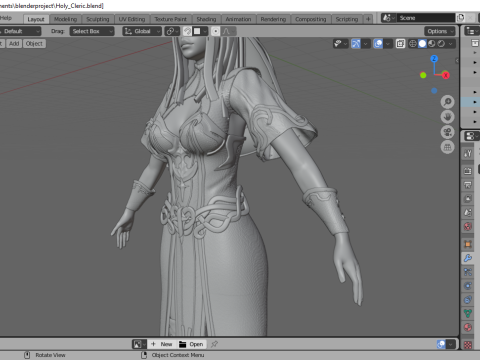The height and width of the screenshot is (360, 480).
Task: Open the World properties tab
Action: (468, 227)
